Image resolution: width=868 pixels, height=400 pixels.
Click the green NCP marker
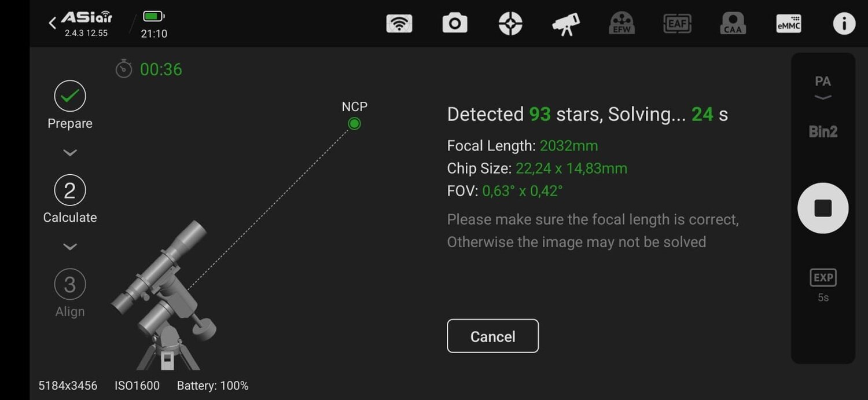coord(354,123)
